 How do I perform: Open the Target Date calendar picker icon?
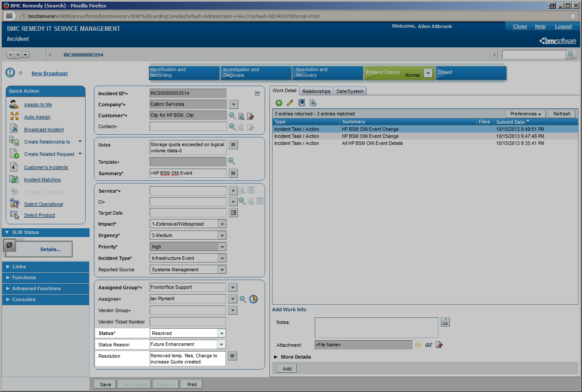coord(233,212)
